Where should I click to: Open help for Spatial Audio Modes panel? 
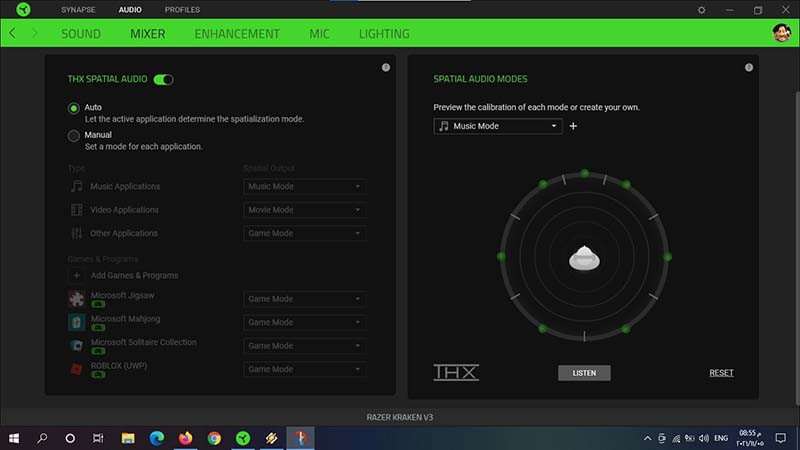pyautogui.click(x=748, y=68)
